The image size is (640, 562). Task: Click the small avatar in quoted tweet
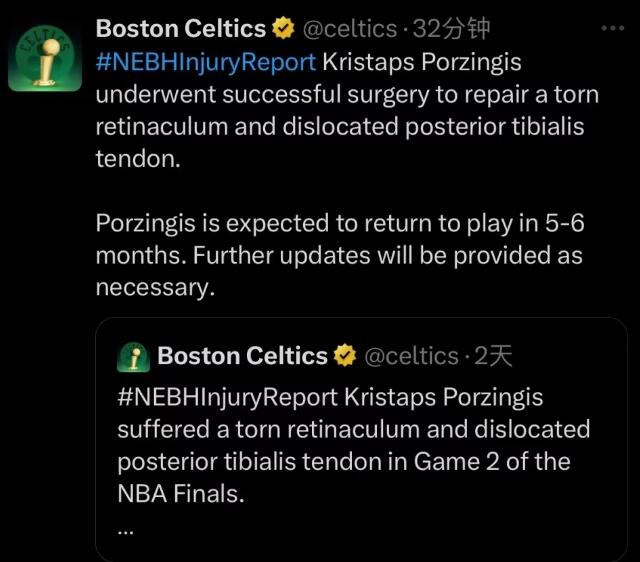pyautogui.click(x=134, y=356)
